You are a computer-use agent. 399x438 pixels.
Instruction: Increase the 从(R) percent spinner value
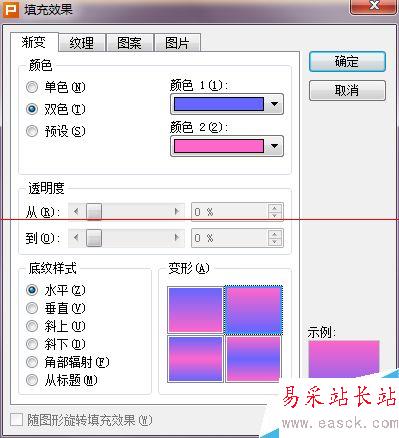(275, 208)
